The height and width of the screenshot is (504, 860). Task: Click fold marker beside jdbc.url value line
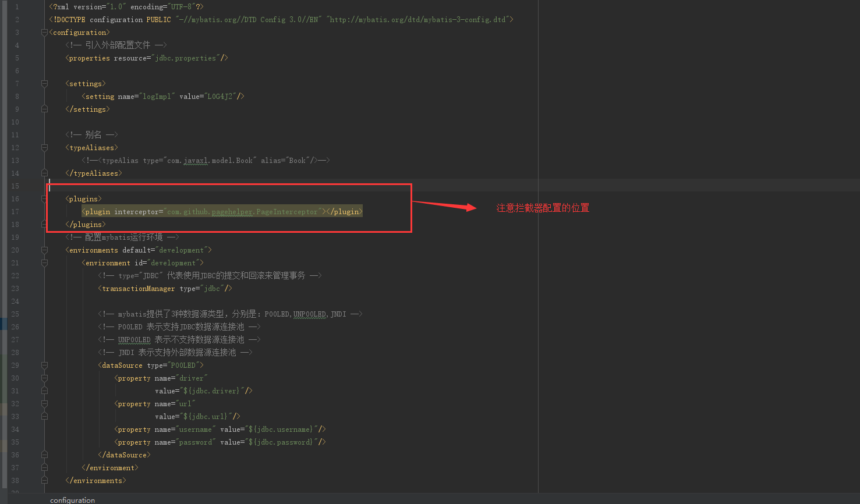coord(44,416)
